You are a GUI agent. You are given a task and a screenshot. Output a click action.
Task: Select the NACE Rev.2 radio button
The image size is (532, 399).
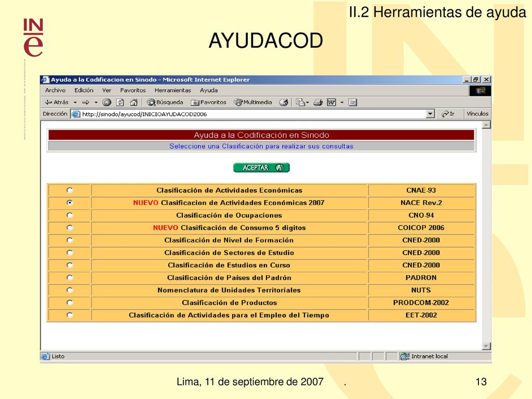click(x=70, y=203)
